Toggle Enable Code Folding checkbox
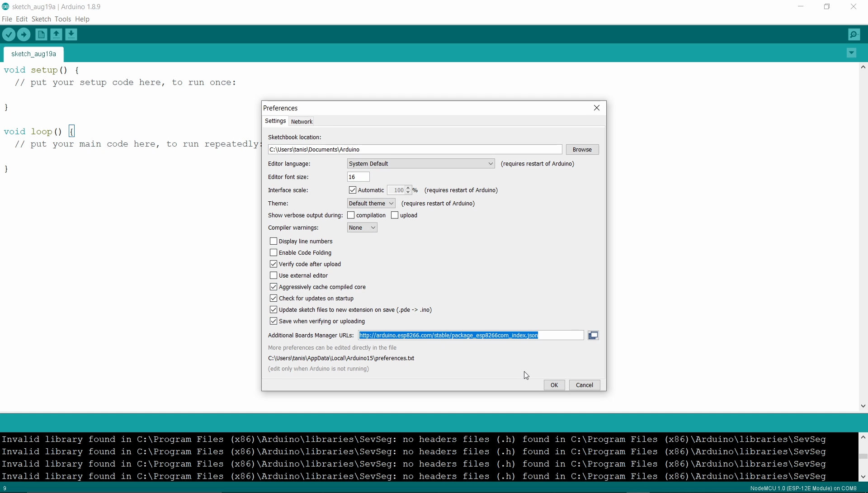The width and height of the screenshot is (868, 493). 274,252
